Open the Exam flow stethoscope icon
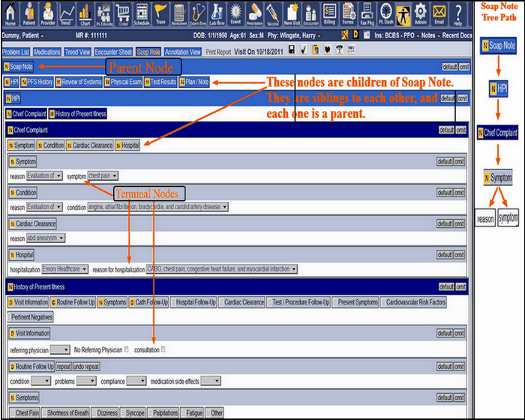This screenshot has height=420, width=525. click(198, 13)
